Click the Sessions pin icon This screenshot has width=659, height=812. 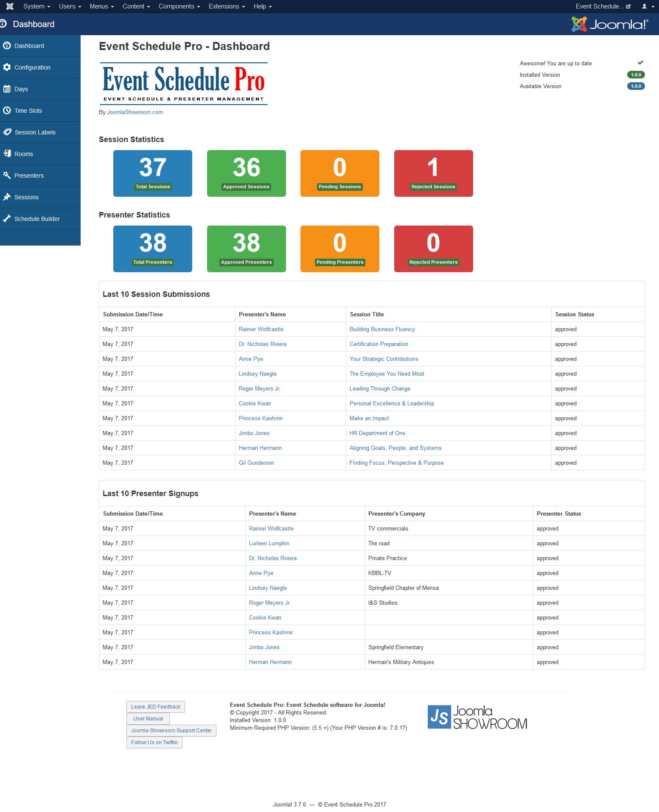pos(7,197)
